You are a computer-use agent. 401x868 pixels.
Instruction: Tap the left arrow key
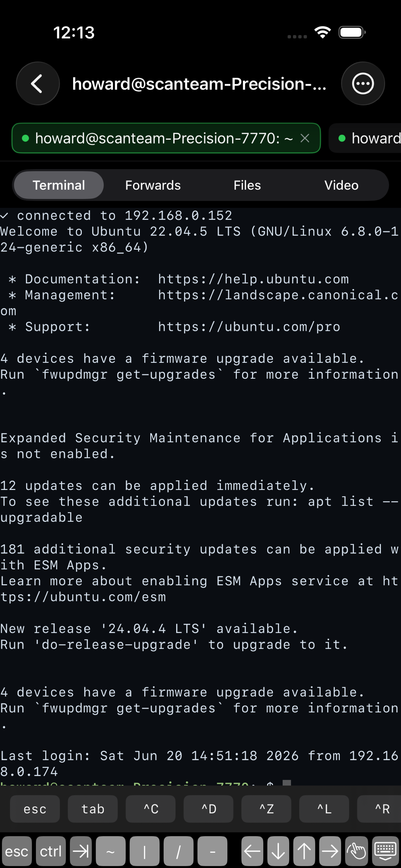[x=252, y=851]
